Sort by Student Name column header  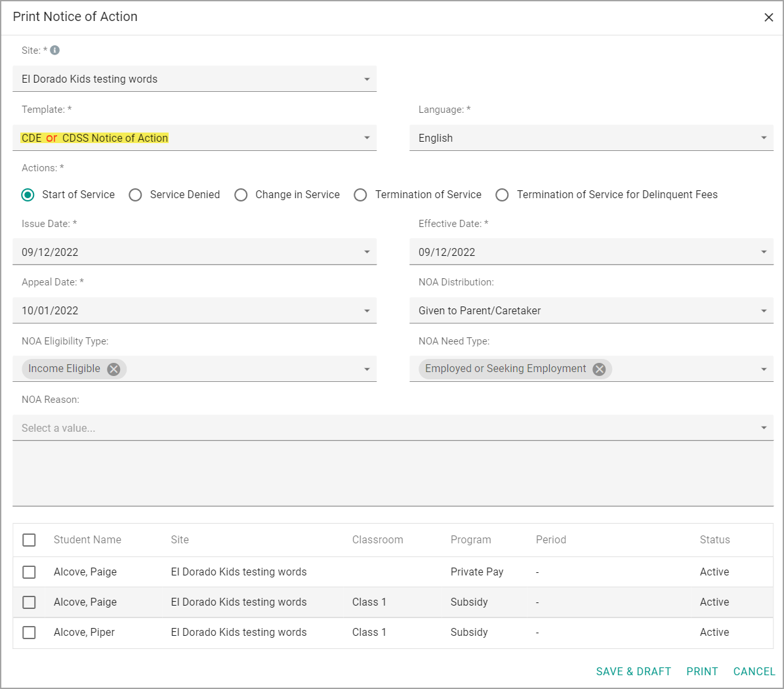(87, 540)
